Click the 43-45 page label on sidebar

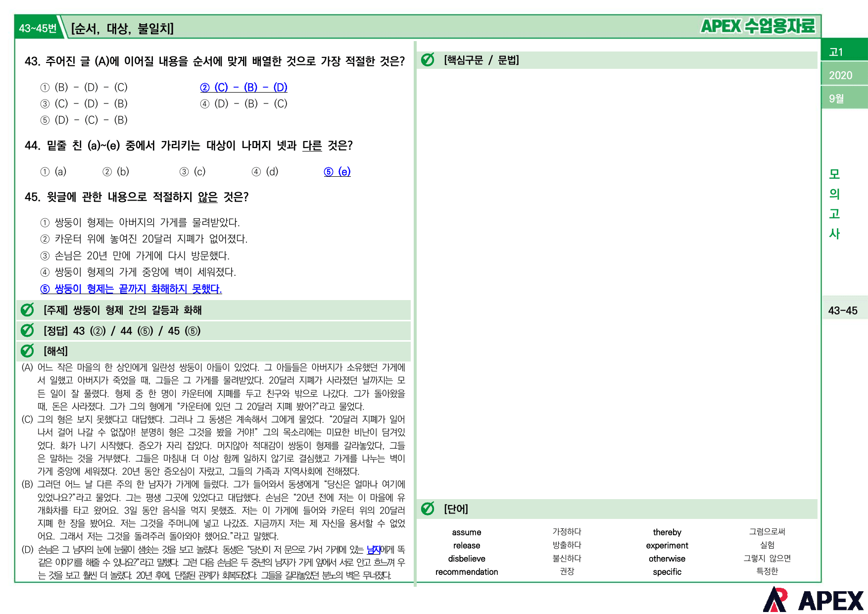pos(843,310)
